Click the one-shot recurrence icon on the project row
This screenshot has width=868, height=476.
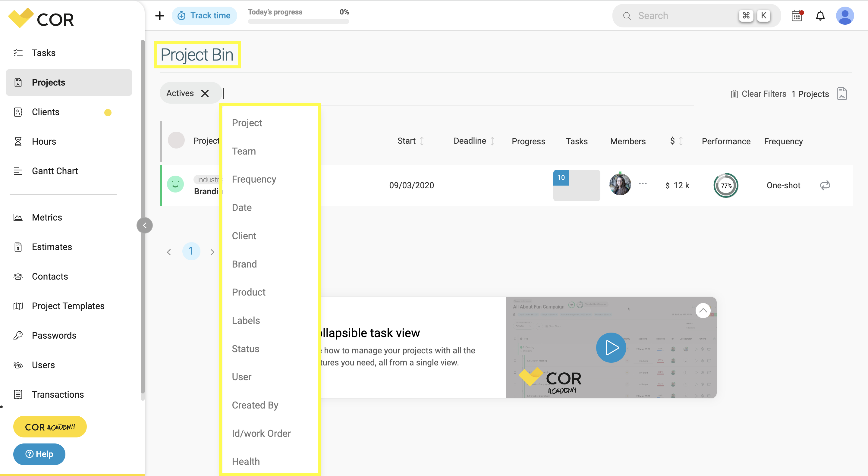(825, 185)
